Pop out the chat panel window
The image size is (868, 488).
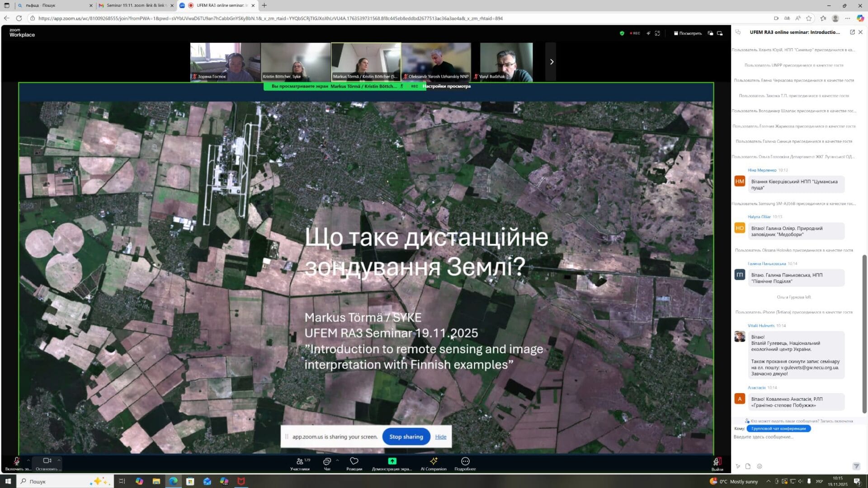852,32
